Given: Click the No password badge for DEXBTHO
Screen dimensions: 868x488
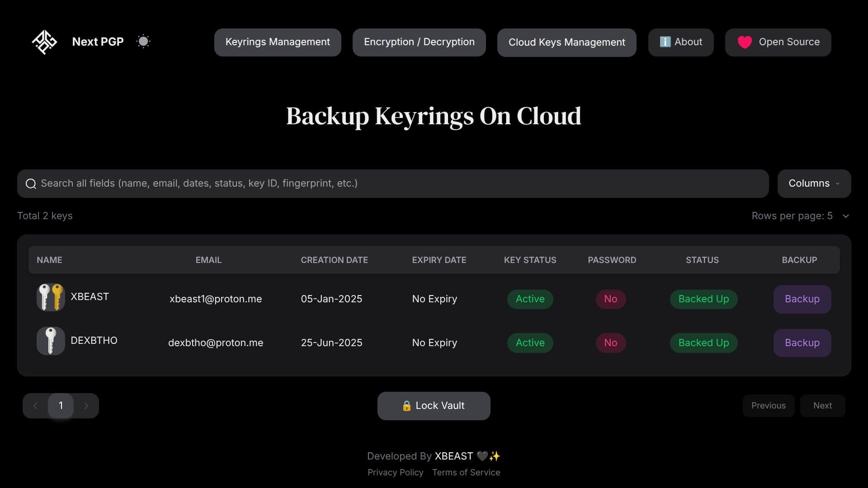Looking at the screenshot, I should pyautogui.click(x=611, y=343).
